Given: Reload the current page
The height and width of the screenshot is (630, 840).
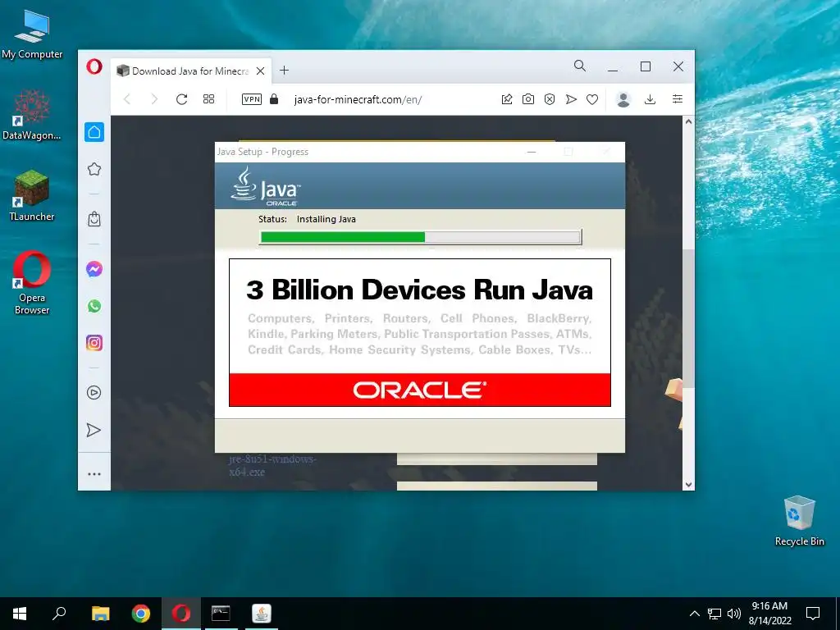Looking at the screenshot, I should pyautogui.click(x=181, y=99).
